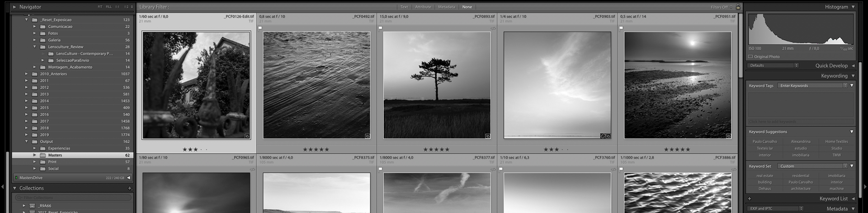
Task: Collapse the Collections panel
Action: (x=14, y=188)
